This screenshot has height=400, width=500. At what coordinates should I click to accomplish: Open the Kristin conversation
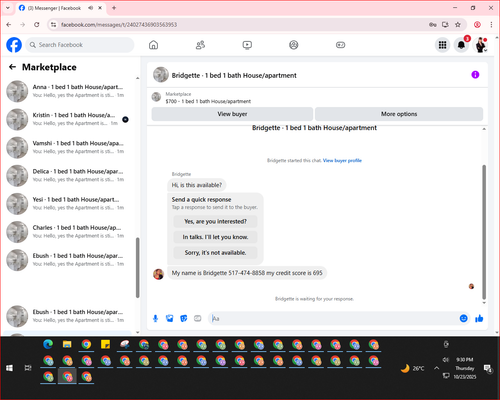[68, 119]
